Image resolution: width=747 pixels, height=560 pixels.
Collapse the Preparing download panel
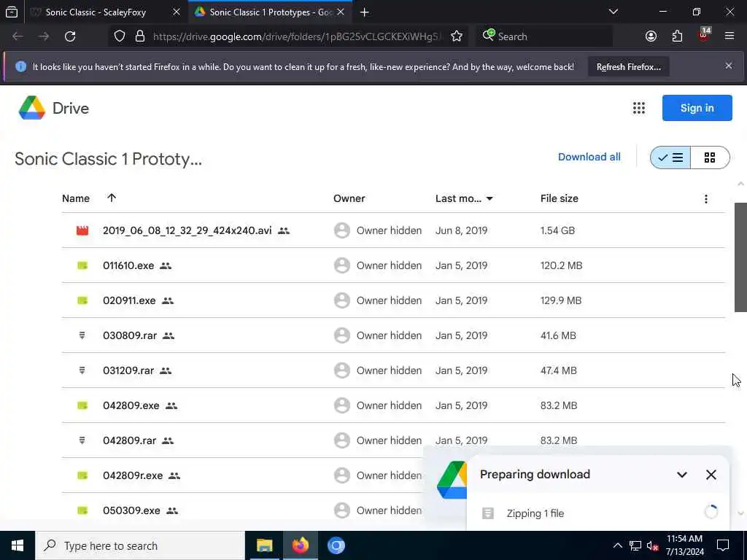[x=682, y=475]
